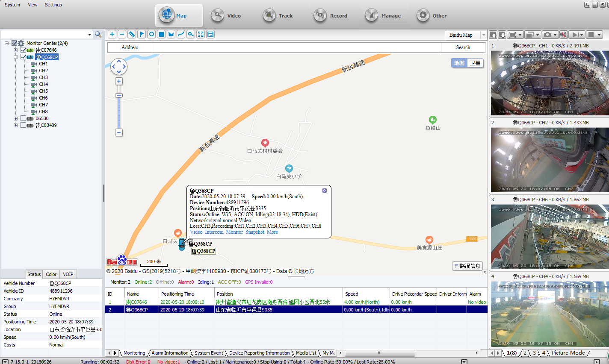The image size is (609, 364).
Task: Switch to the Alarm Information tab
Action: 170,353
